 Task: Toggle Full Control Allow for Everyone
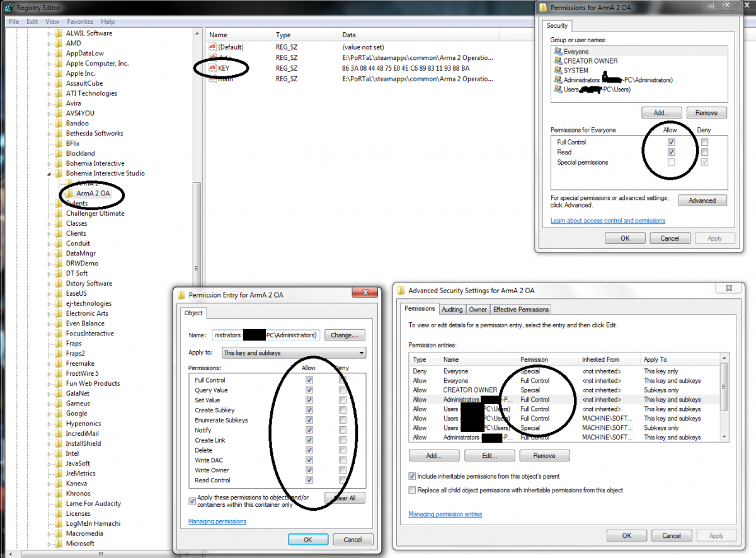click(x=671, y=142)
